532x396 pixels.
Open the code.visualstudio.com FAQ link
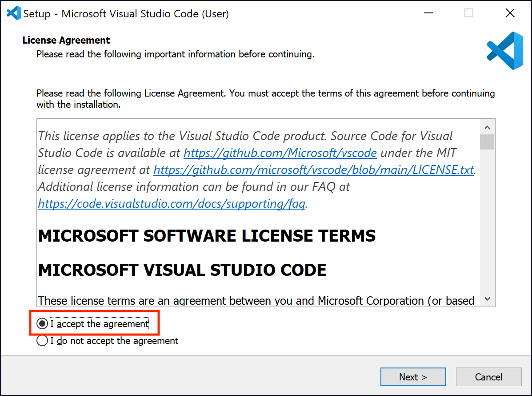point(172,204)
